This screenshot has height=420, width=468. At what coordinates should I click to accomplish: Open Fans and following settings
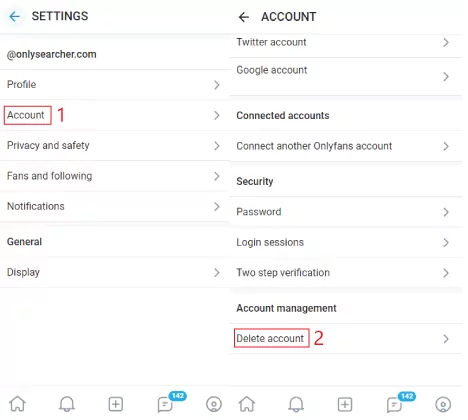(115, 176)
